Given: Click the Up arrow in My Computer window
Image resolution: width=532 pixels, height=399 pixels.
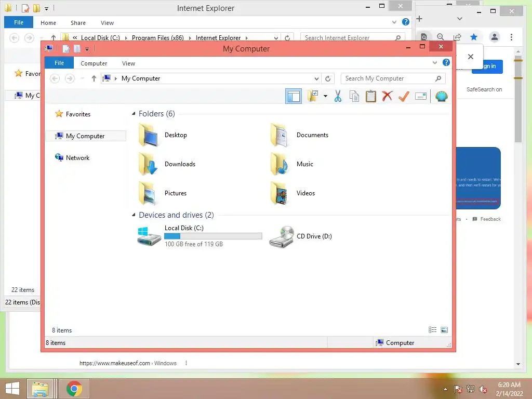Looking at the screenshot, I should [94, 78].
